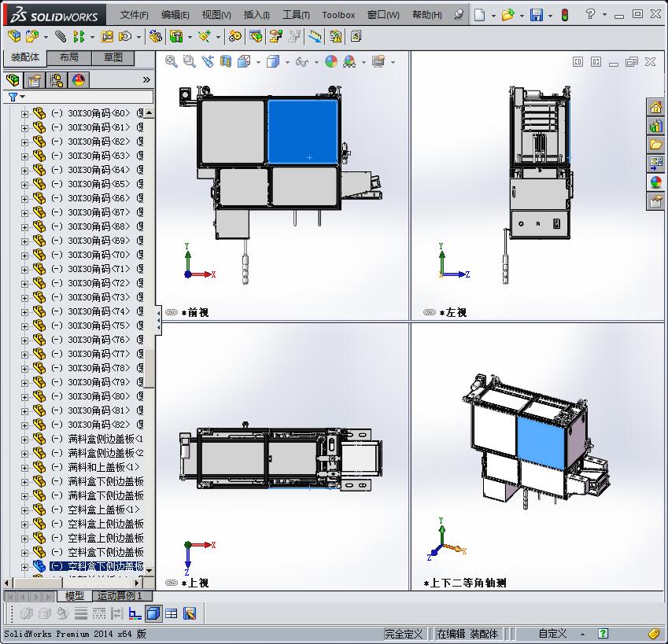Screen dimensions: 668x644
Task: Open the Hide/Show Items dropdown arrow
Action: 316,63
